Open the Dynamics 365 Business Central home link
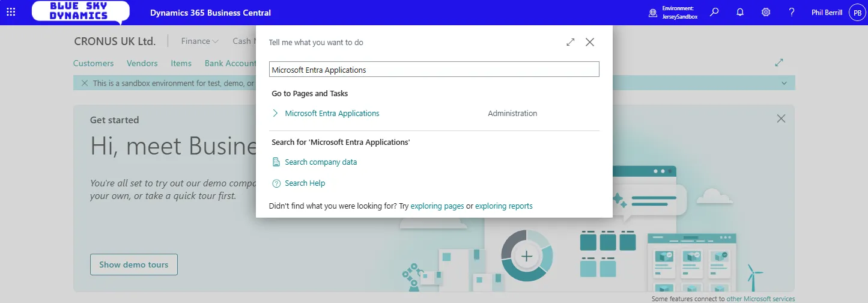This screenshot has width=868, height=303. pyautogui.click(x=210, y=13)
